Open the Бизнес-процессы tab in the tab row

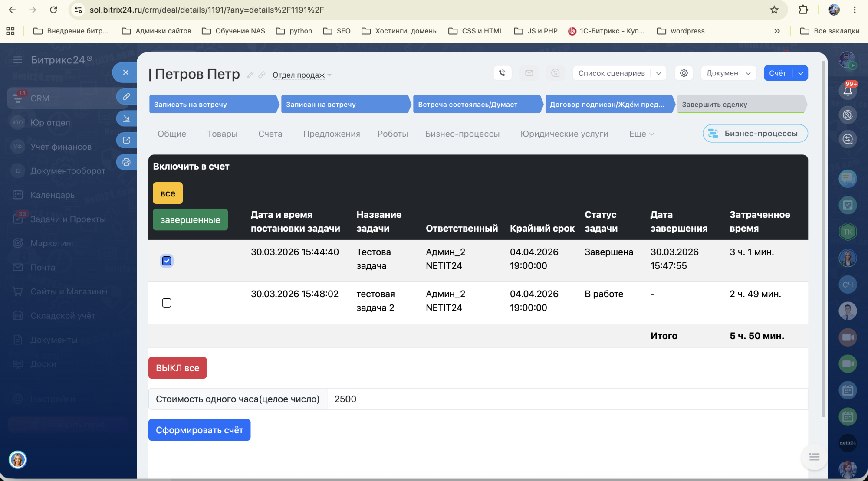pos(462,134)
